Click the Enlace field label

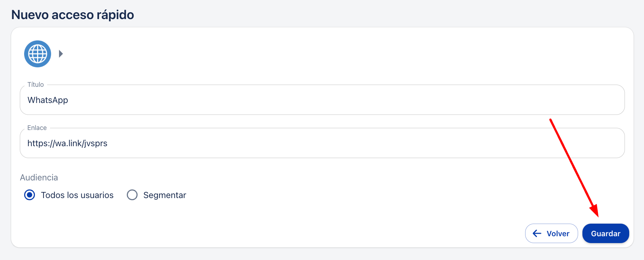tap(37, 128)
